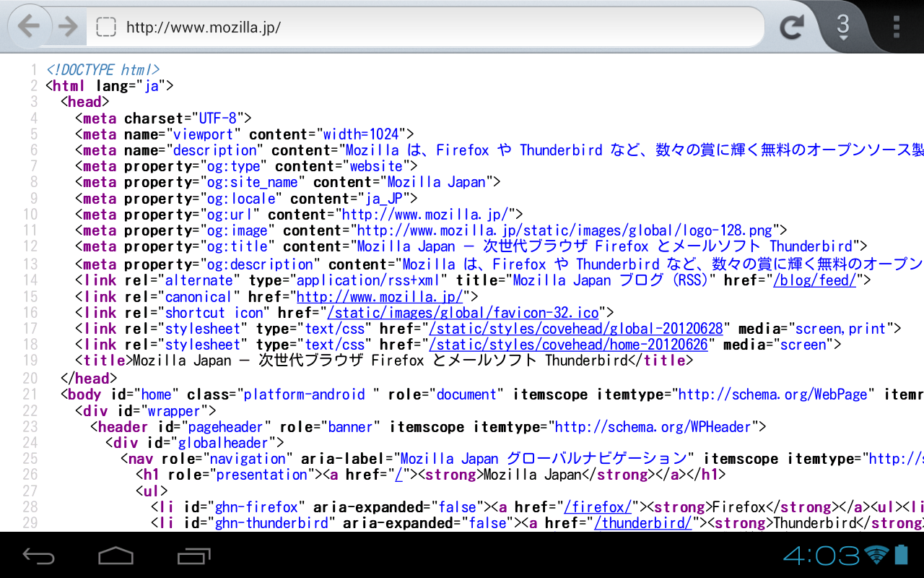
Task: Click the "globalheader" id value
Action: pyautogui.click(x=223, y=442)
